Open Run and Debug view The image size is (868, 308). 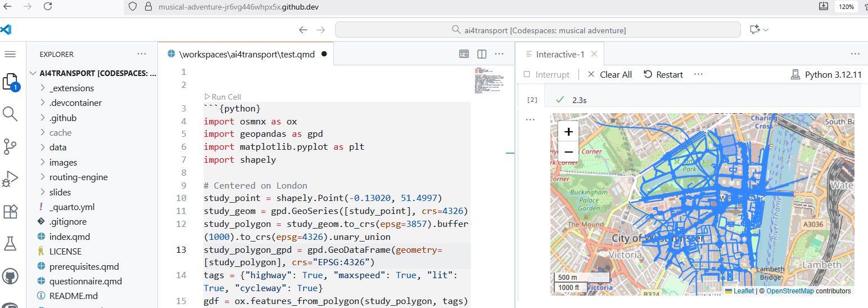click(10, 179)
